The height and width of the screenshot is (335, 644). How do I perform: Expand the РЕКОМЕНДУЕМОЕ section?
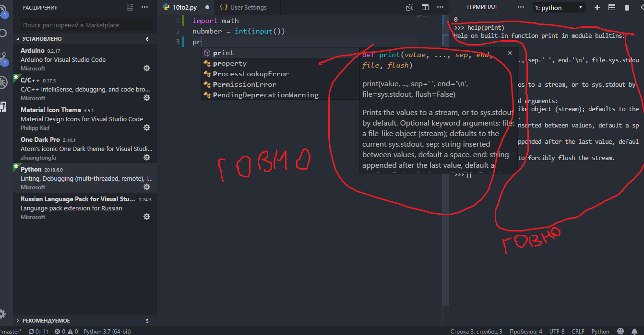click(x=85, y=321)
